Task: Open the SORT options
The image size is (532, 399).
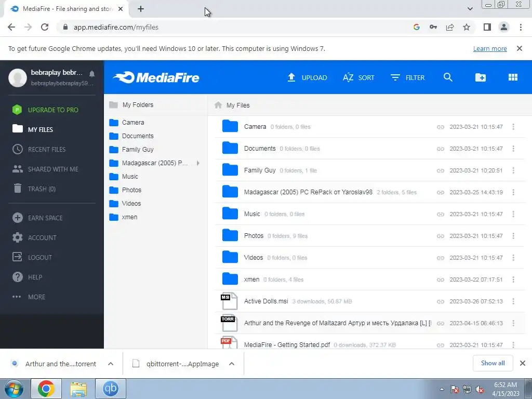Action: coord(358,77)
